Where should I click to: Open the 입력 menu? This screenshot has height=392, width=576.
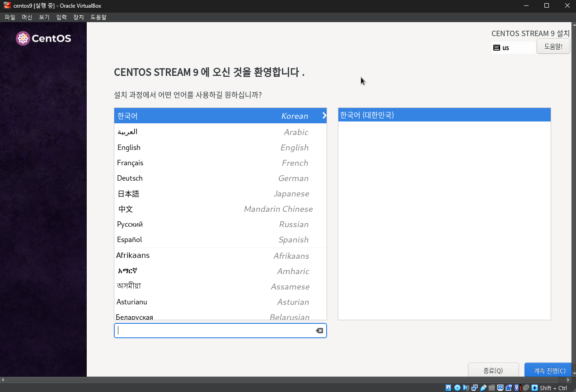[x=61, y=17]
